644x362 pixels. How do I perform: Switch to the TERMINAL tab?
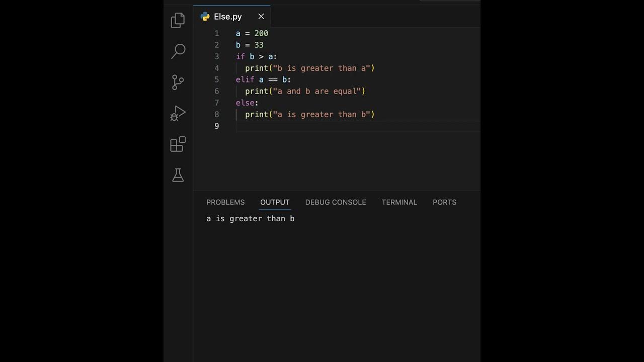tap(399, 202)
